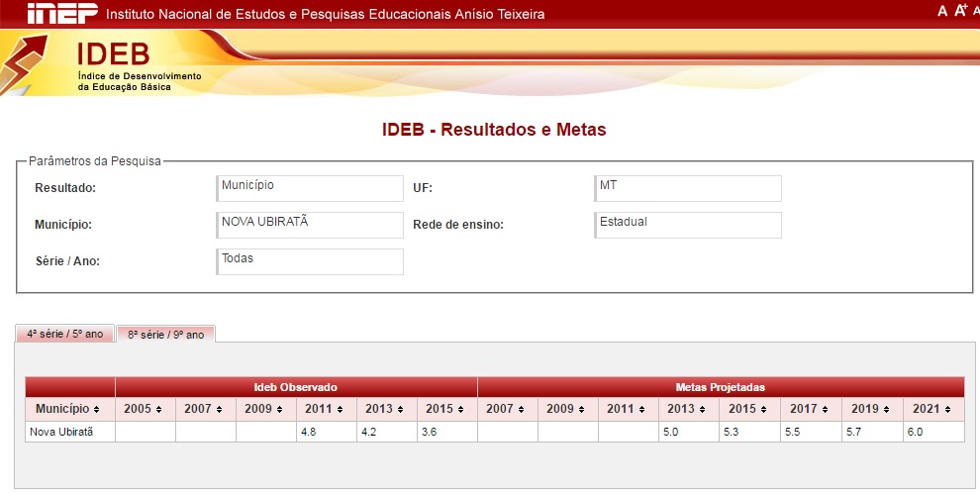Click the 'IDEB - Resultados e Metas' heading

[494, 130]
